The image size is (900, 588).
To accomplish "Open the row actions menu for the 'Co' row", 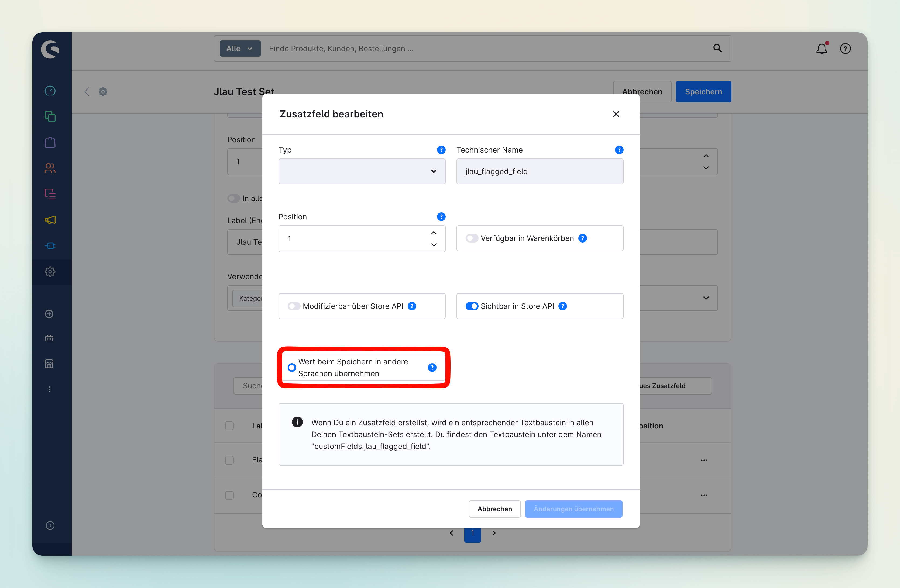I will [x=704, y=495].
